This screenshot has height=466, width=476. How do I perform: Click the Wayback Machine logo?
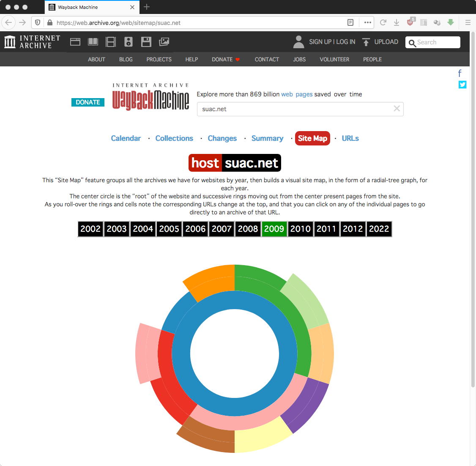(150, 96)
